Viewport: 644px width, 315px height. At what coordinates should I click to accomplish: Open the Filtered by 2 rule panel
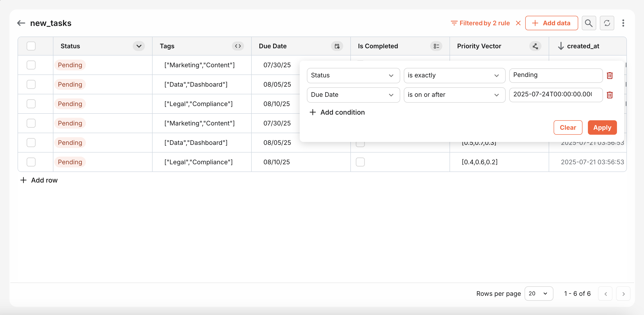[x=480, y=23]
